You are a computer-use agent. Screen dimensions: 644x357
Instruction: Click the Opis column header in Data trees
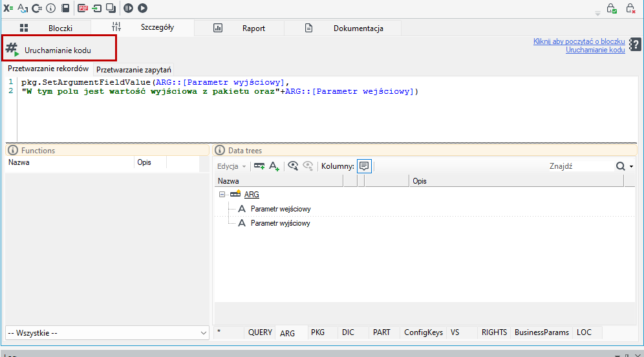point(516,180)
